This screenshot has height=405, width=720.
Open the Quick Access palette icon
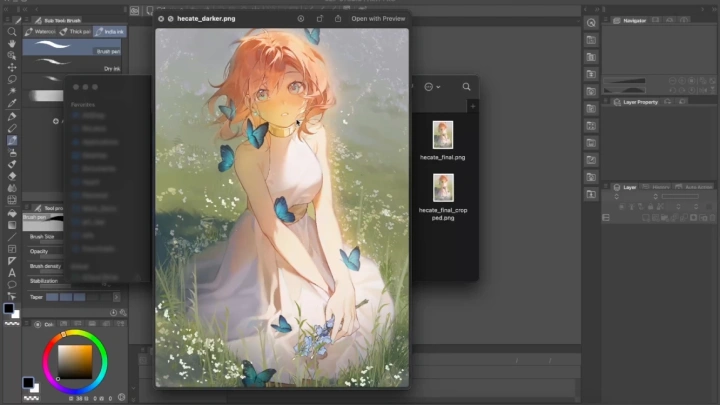(x=591, y=21)
